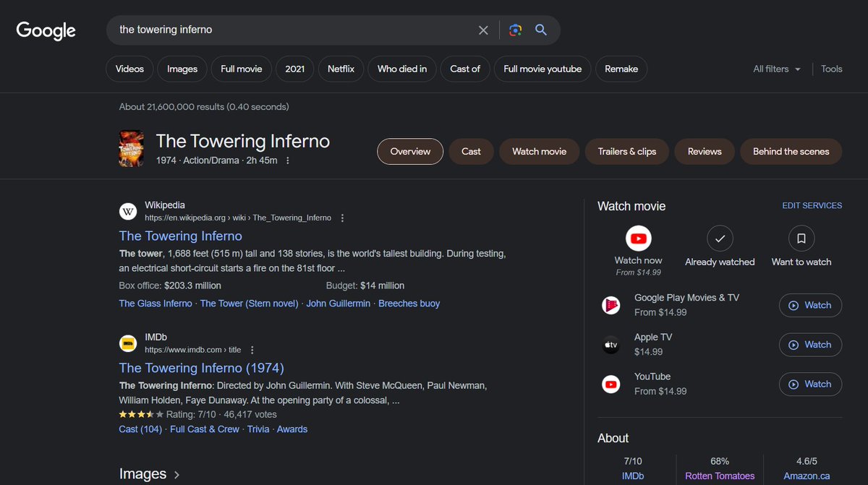This screenshot has width=868, height=485.
Task: Select the Full movie filter chip
Action: pyautogui.click(x=242, y=69)
